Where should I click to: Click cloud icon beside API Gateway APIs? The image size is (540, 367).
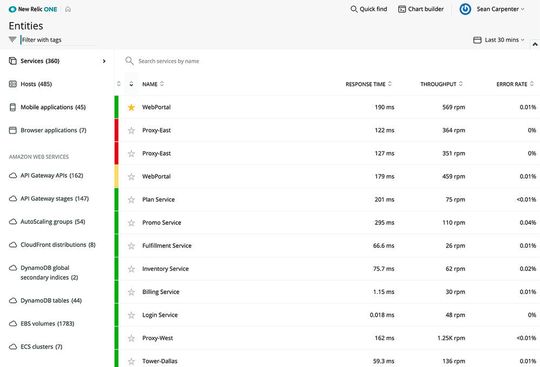pos(13,176)
